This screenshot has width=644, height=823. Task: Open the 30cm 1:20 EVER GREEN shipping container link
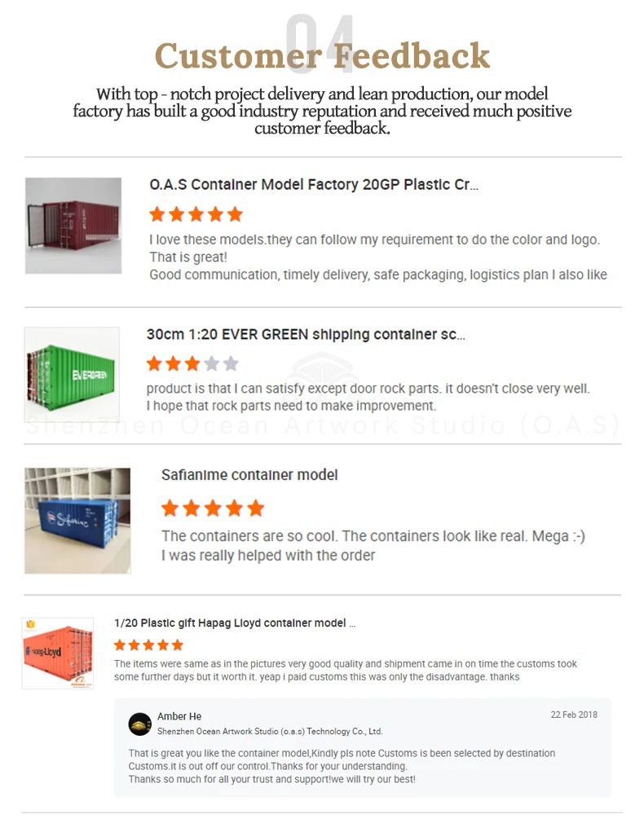click(306, 334)
